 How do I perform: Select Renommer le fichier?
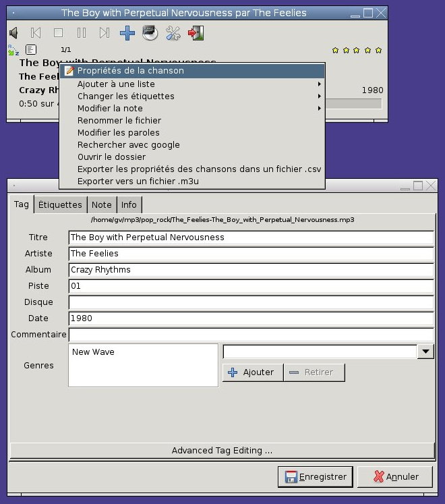192,121
